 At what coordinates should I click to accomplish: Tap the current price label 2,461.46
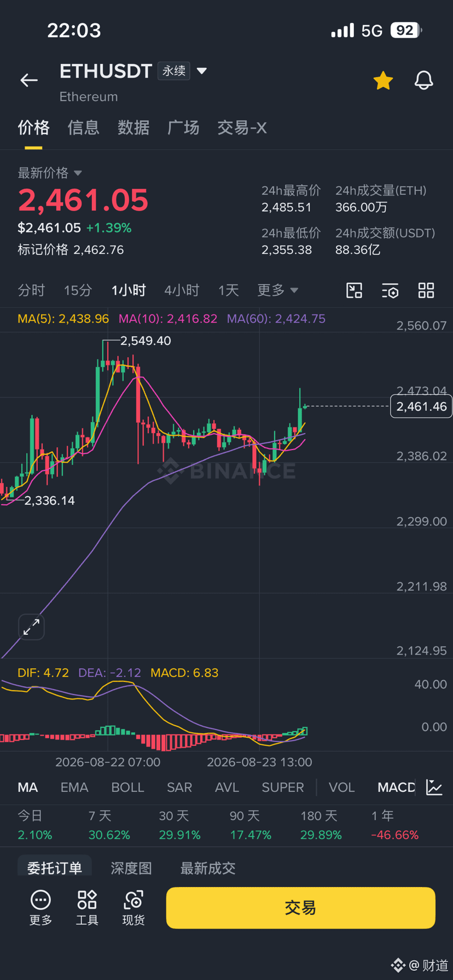tap(421, 406)
